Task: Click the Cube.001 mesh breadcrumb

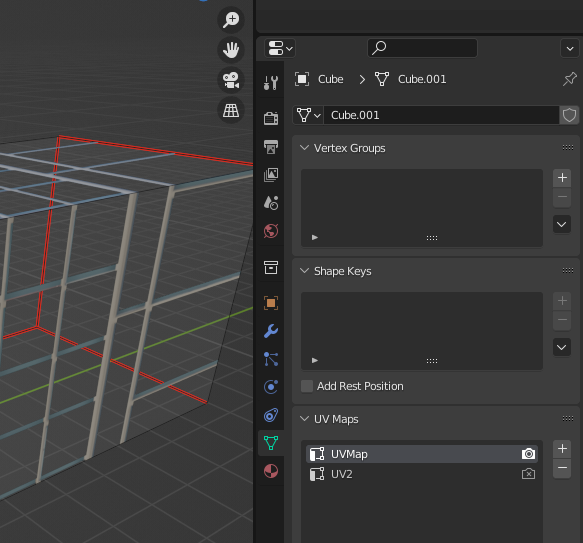Action: pos(410,79)
